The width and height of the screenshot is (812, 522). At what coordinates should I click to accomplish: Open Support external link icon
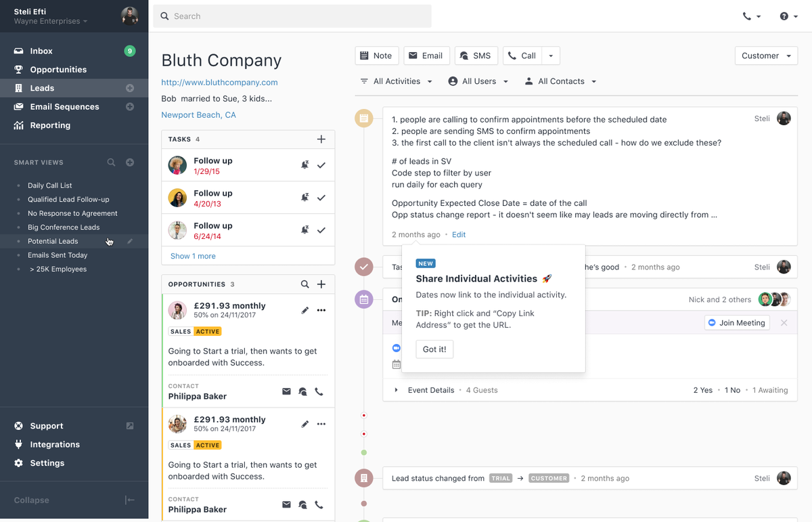click(130, 426)
